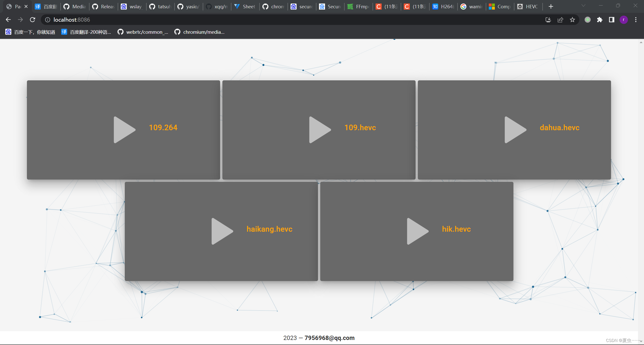Play the 109.hevc video
The width and height of the screenshot is (644, 345).
[320, 130]
